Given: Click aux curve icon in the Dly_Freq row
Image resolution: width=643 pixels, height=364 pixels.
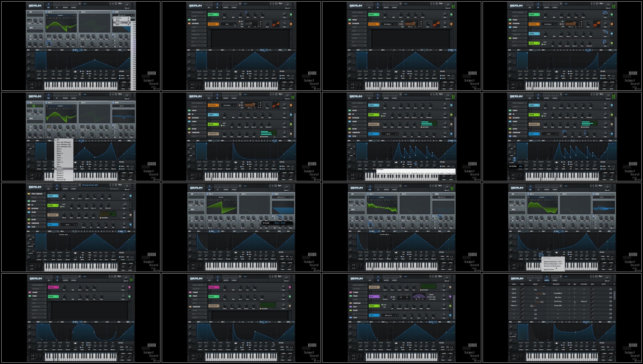Looking at the screenshot, I should tap(592, 297).
